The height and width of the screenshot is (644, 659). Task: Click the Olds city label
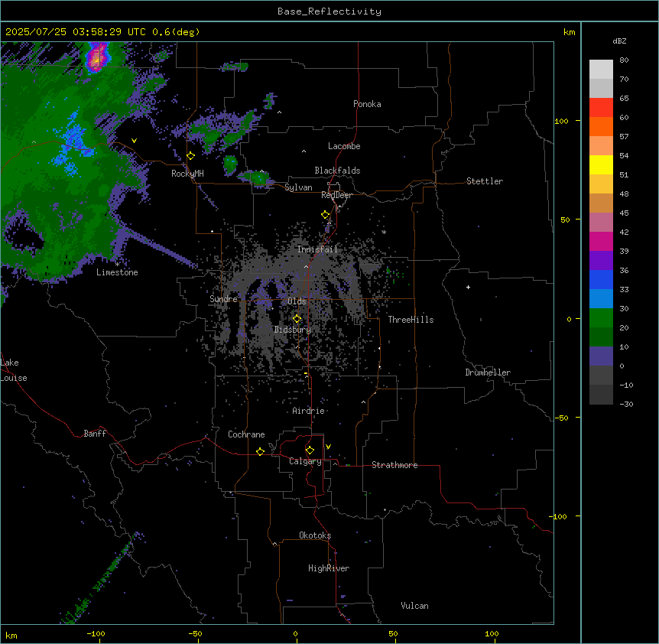point(297,301)
